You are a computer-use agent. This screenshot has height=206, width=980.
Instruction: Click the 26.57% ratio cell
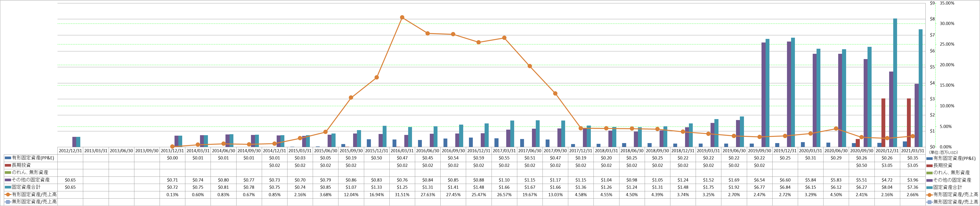pyautogui.click(x=504, y=195)
